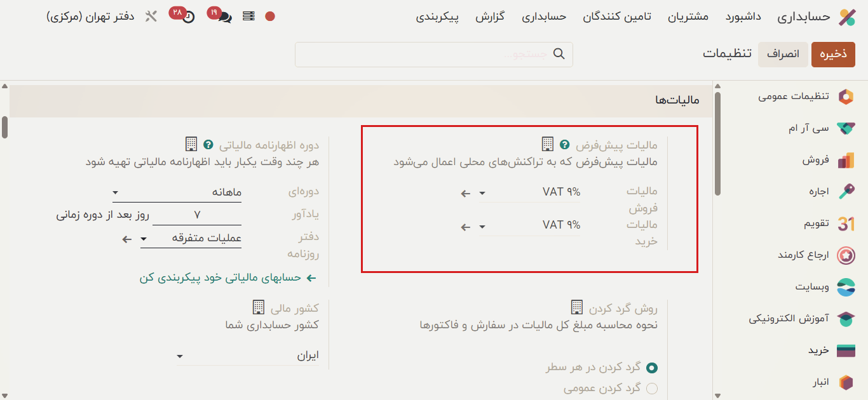Open آموزش الکترونیکی settings tab
This screenshot has height=400, width=868.
click(789, 319)
